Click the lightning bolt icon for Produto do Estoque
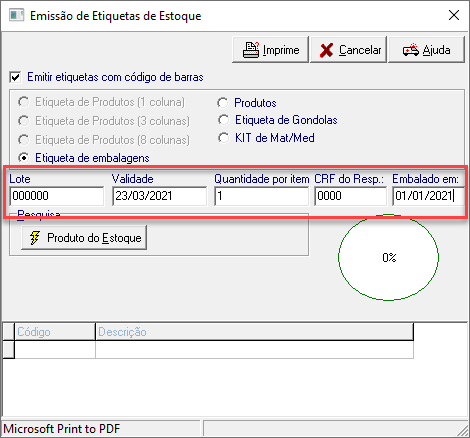The image size is (470, 438). 35,238
